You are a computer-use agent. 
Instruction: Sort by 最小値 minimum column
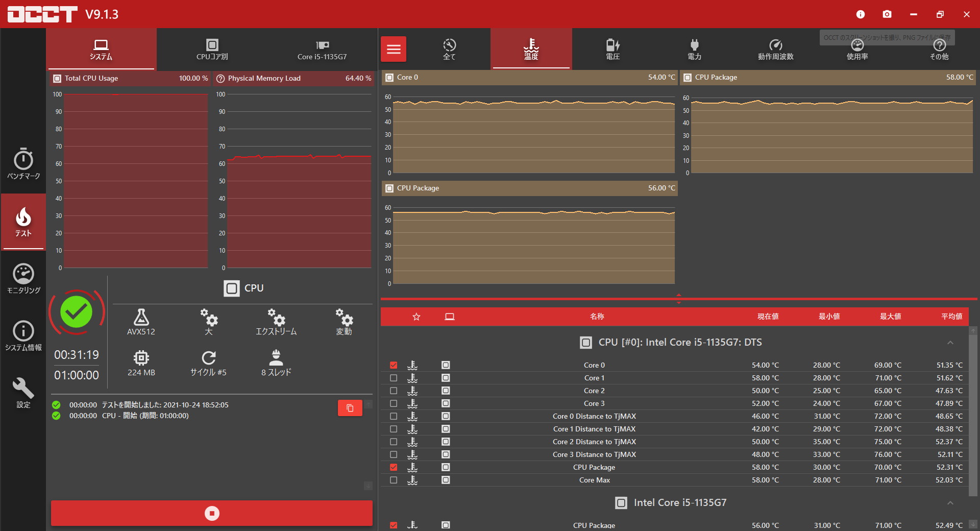click(x=829, y=317)
